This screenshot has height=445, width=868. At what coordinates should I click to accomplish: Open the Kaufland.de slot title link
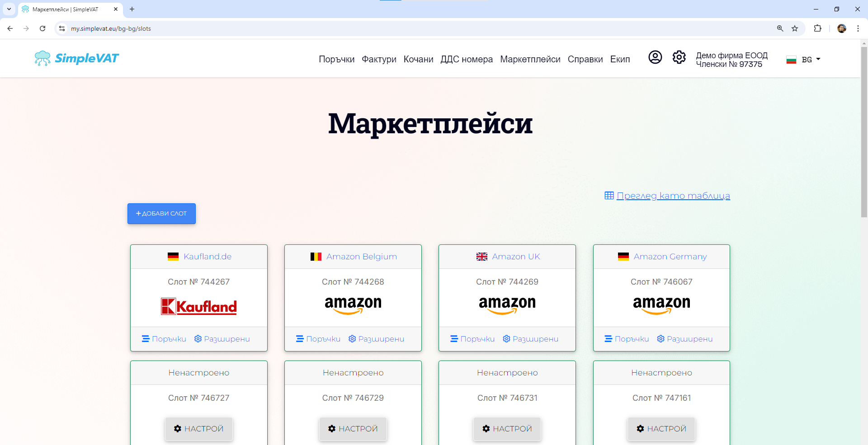(x=208, y=257)
